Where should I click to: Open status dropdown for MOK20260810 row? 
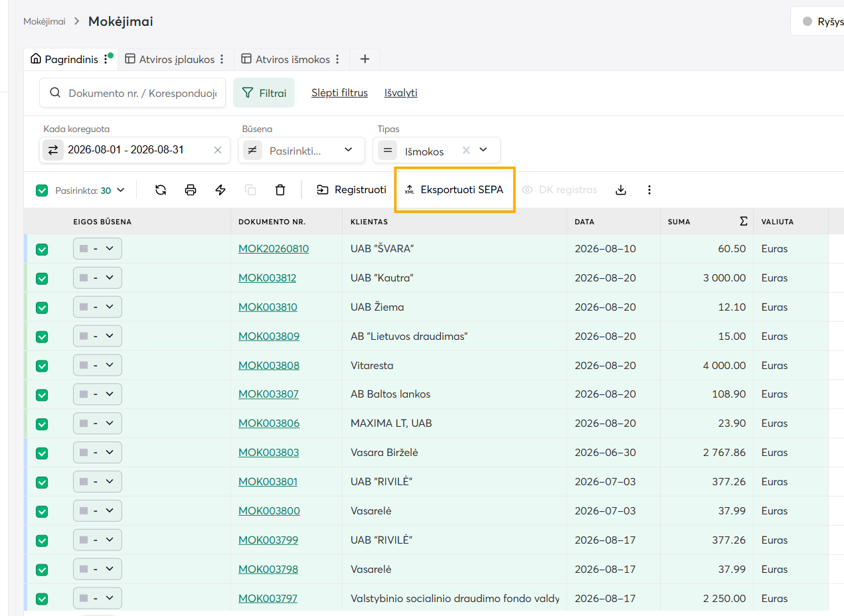(x=98, y=249)
